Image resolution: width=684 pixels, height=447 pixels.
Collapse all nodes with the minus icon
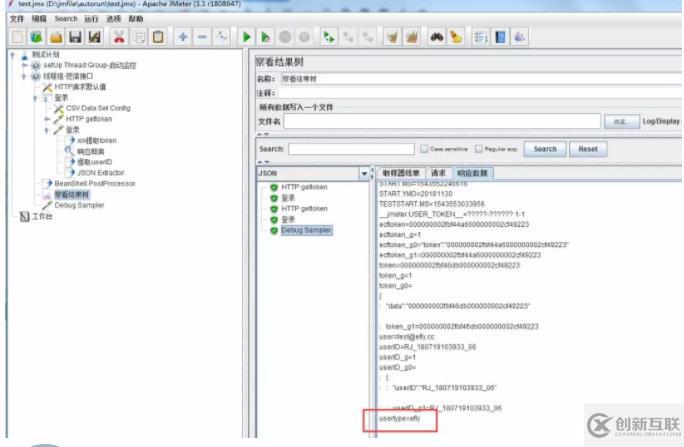tap(202, 37)
